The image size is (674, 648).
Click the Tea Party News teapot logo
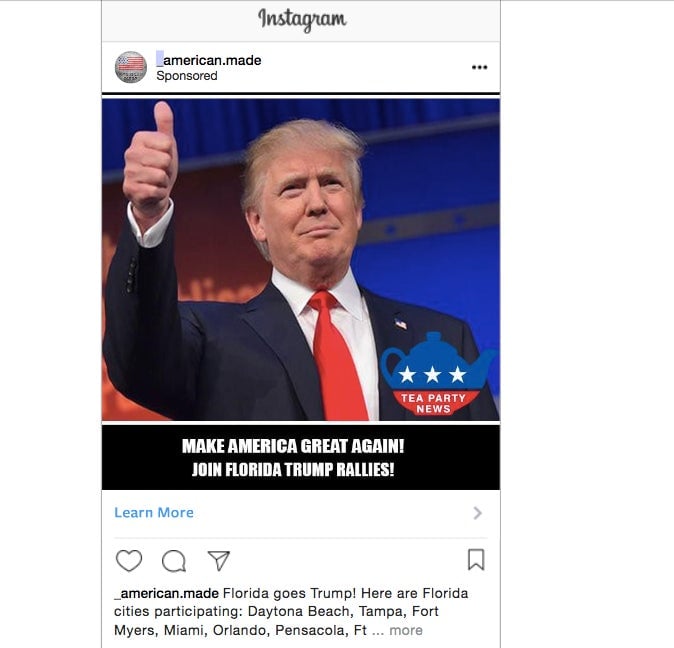pos(436,373)
